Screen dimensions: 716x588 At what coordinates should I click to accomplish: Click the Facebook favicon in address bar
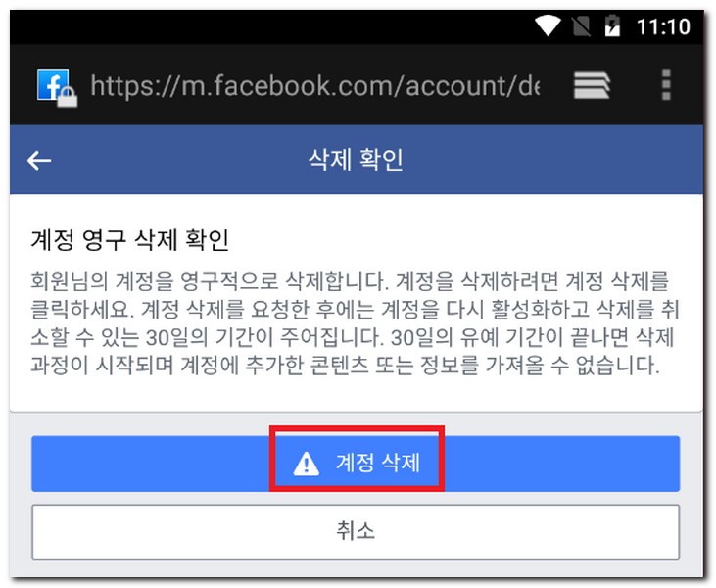tap(53, 84)
